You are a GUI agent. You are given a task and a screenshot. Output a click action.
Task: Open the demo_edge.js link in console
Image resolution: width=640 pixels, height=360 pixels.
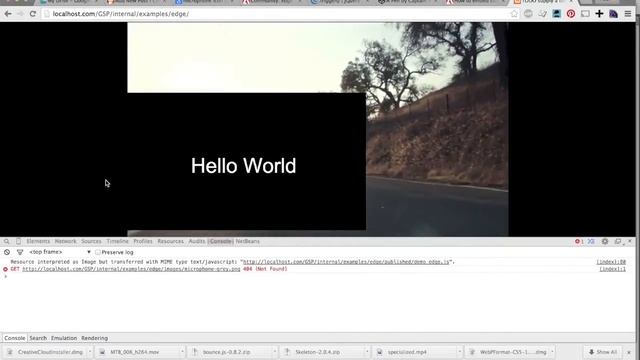pos(346,262)
